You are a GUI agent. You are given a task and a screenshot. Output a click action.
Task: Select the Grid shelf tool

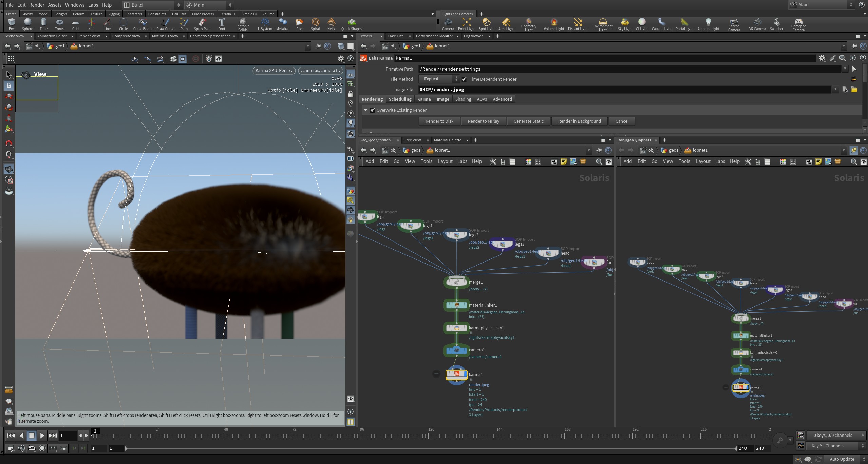click(75, 24)
